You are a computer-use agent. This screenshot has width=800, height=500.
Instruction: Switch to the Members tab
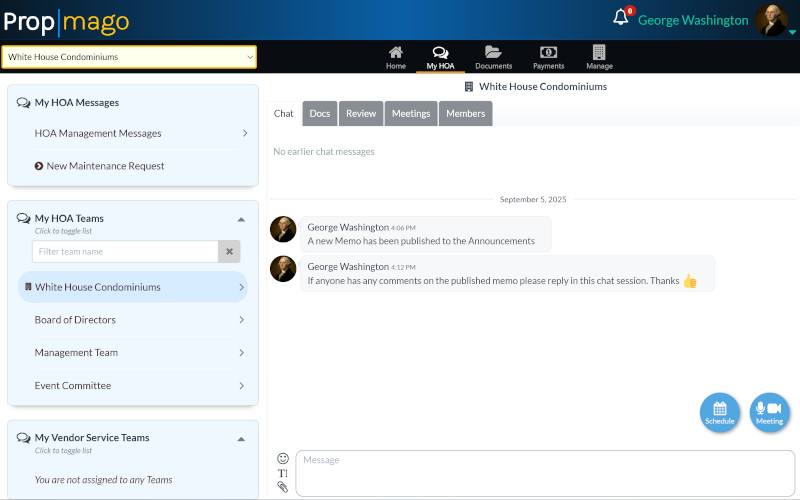click(x=465, y=114)
